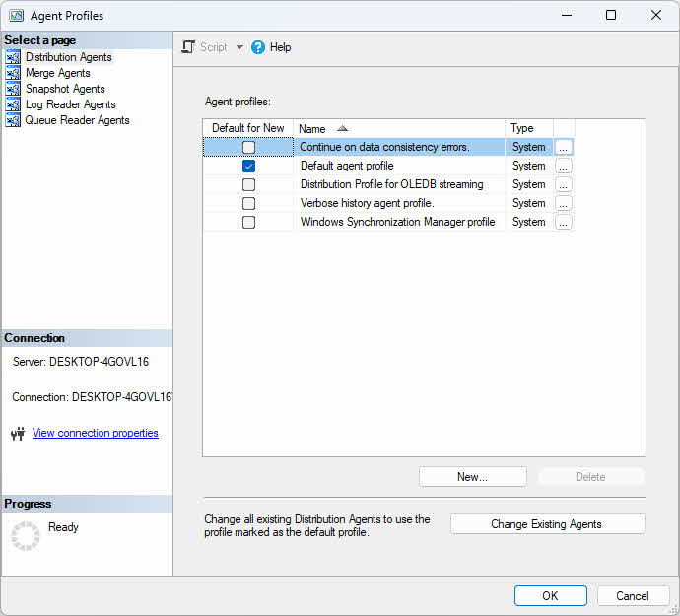Screen dimensions: 680x616
Task: Click the Default for New column header
Action: pyautogui.click(x=248, y=128)
